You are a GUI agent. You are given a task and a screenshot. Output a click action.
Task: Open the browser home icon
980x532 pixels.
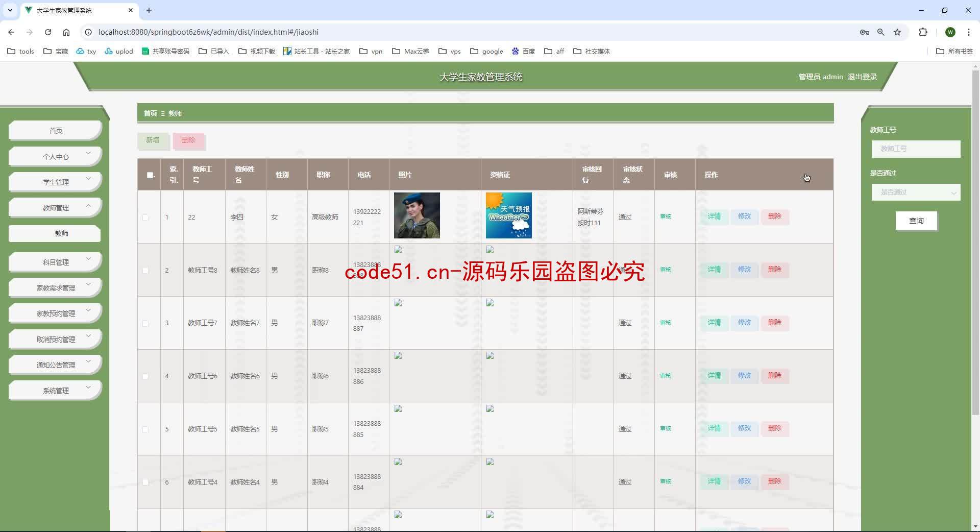tap(66, 32)
